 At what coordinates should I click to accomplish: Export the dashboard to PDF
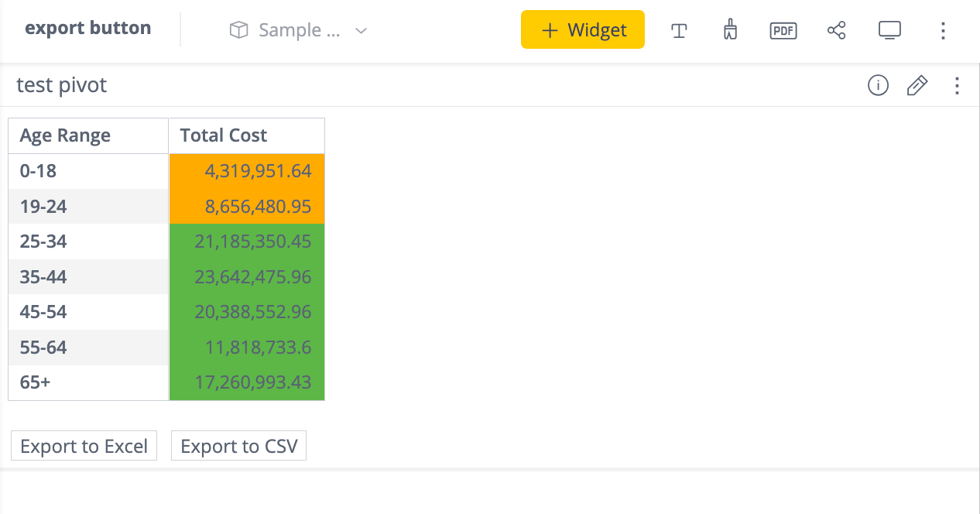click(783, 30)
